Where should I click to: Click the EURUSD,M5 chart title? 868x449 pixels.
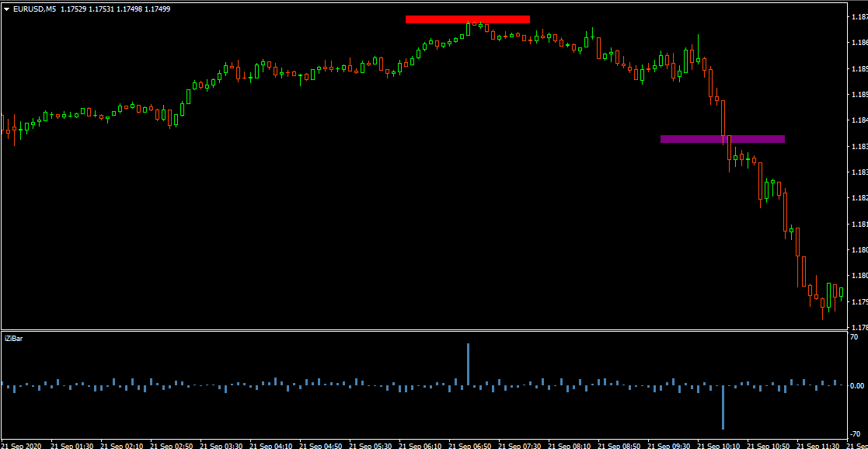34,9
